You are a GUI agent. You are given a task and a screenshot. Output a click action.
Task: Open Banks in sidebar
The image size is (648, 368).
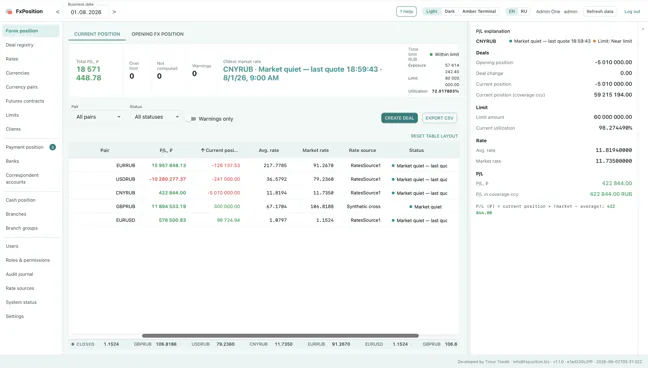(31, 161)
